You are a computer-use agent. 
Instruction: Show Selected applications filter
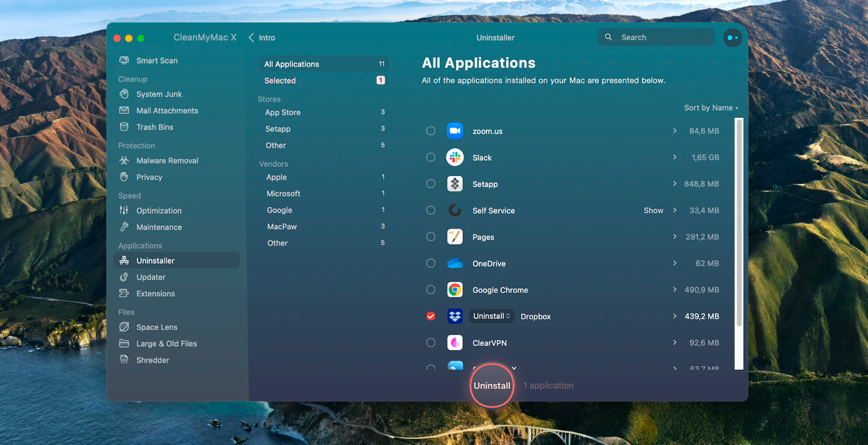(x=324, y=81)
